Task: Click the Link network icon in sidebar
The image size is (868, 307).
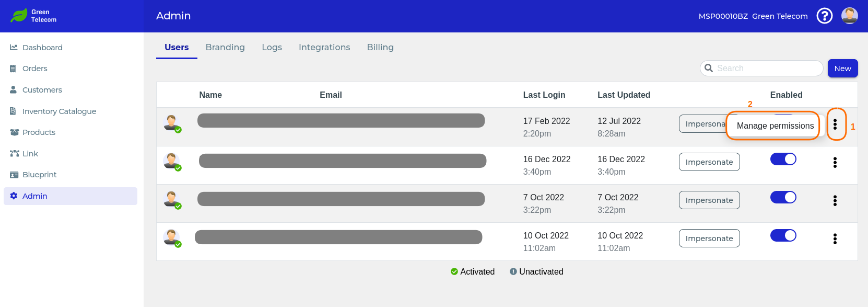Action: (14, 153)
